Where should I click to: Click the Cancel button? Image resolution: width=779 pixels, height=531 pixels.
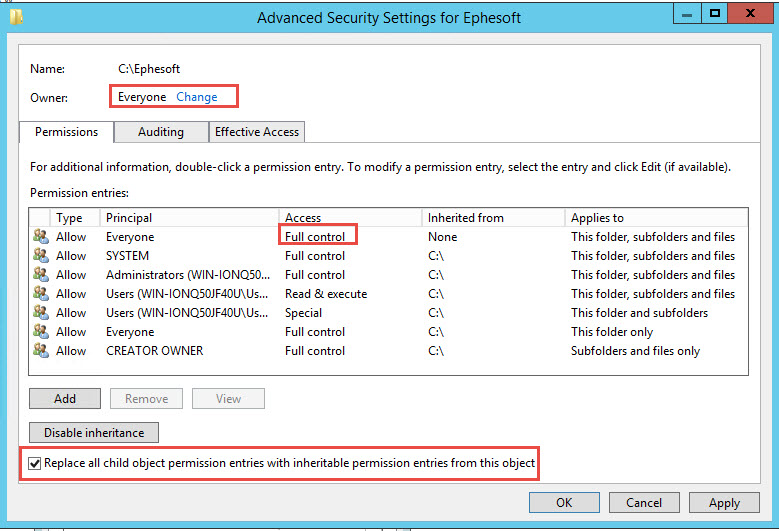[644, 503]
